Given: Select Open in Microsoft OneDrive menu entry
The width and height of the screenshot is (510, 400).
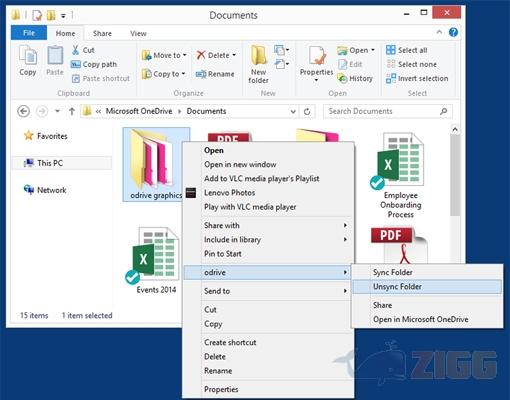Looking at the screenshot, I should 421,319.
